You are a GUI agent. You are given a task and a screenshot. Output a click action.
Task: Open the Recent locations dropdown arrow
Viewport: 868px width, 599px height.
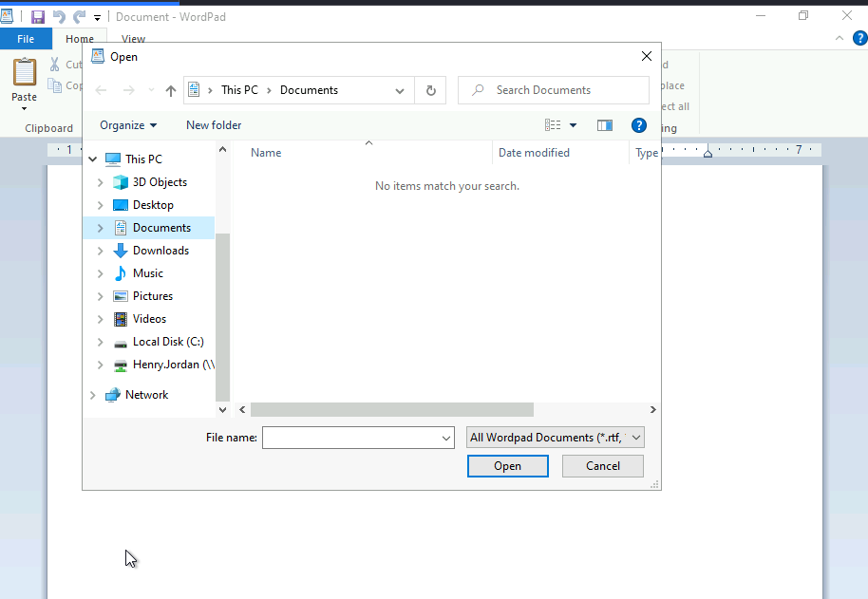(x=151, y=90)
